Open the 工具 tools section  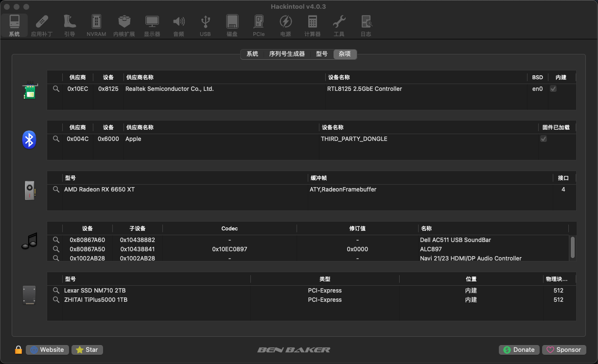coord(339,25)
